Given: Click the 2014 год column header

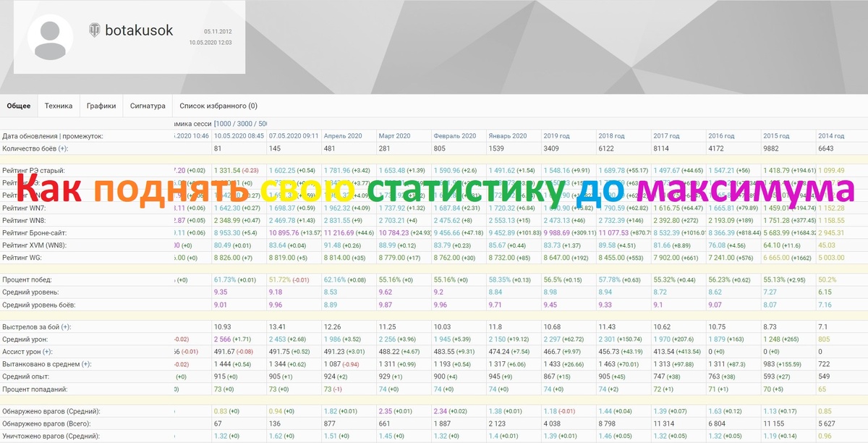Looking at the screenshot, I should click(x=832, y=136).
